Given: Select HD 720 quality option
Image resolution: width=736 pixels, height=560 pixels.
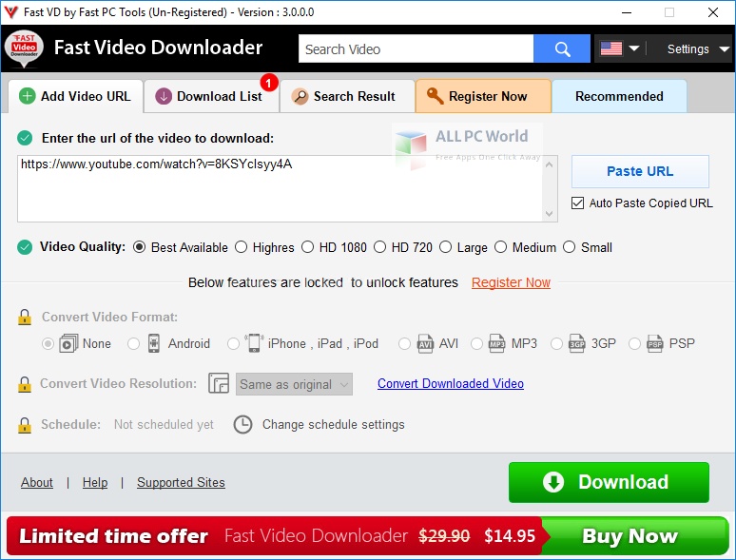Looking at the screenshot, I should (x=379, y=247).
